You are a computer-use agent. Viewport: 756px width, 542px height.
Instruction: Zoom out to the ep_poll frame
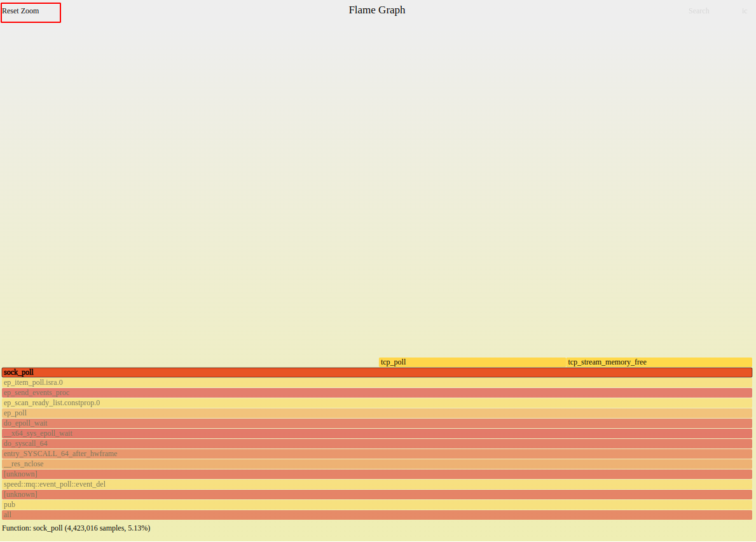[376, 413]
